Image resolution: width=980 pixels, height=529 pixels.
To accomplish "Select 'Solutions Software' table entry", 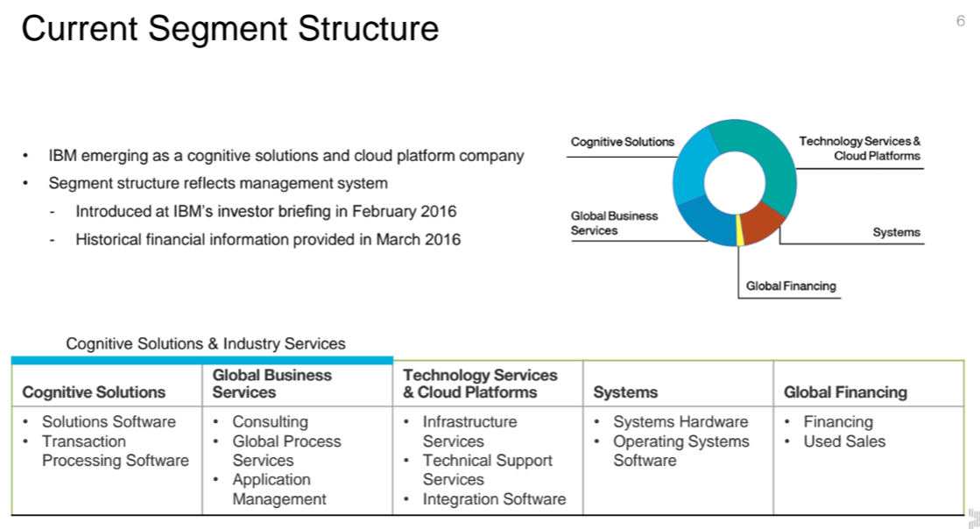I will pos(109,421).
